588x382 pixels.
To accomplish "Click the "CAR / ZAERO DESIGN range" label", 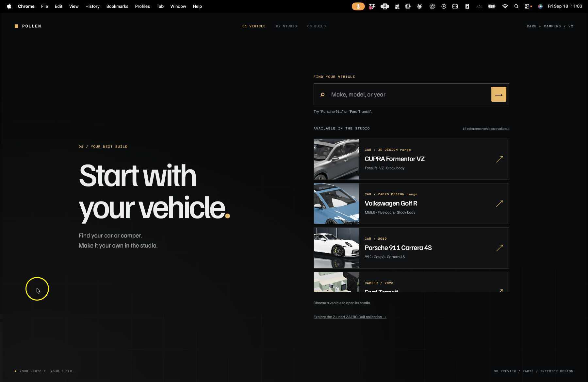I will tap(391, 194).
